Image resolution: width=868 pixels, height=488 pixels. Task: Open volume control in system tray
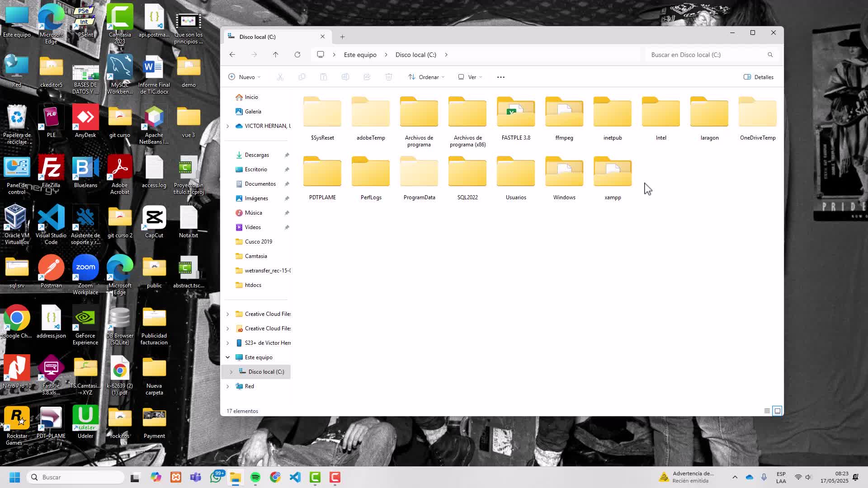[808, 477]
